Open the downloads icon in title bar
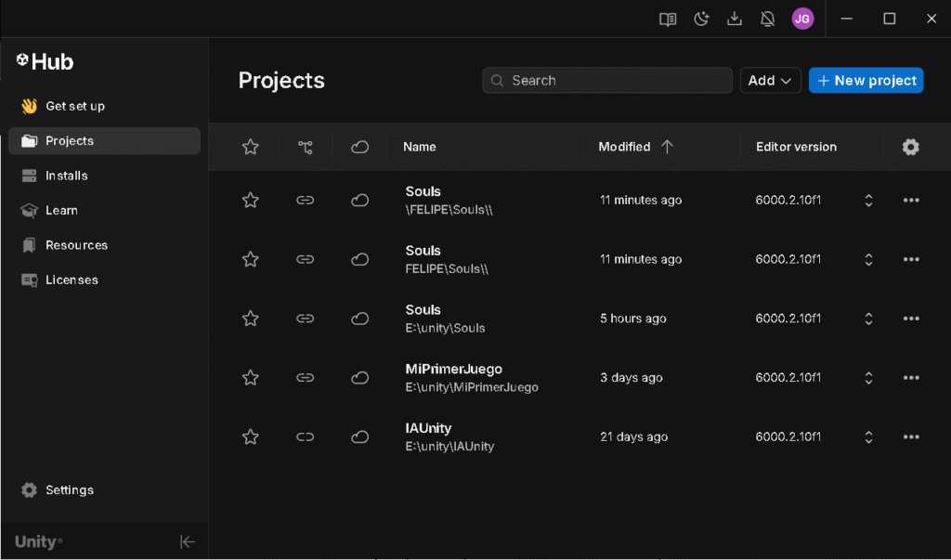Viewport: 951px width, 560px height. click(x=735, y=19)
